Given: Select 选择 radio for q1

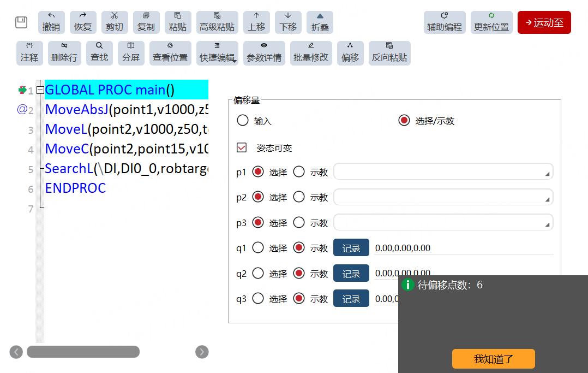Looking at the screenshot, I should click(x=258, y=247).
